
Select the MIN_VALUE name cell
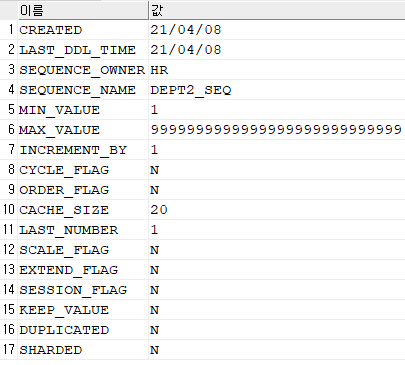(x=83, y=110)
